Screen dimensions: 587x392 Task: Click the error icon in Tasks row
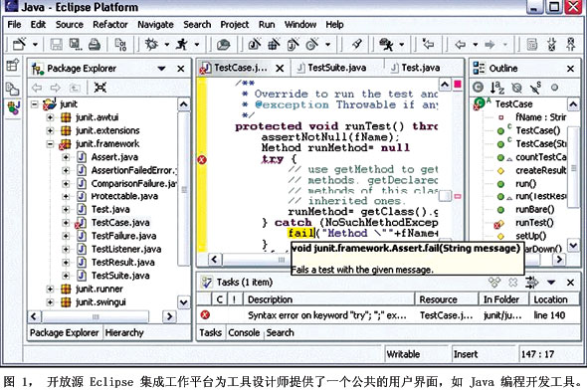[x=205, y=314]
